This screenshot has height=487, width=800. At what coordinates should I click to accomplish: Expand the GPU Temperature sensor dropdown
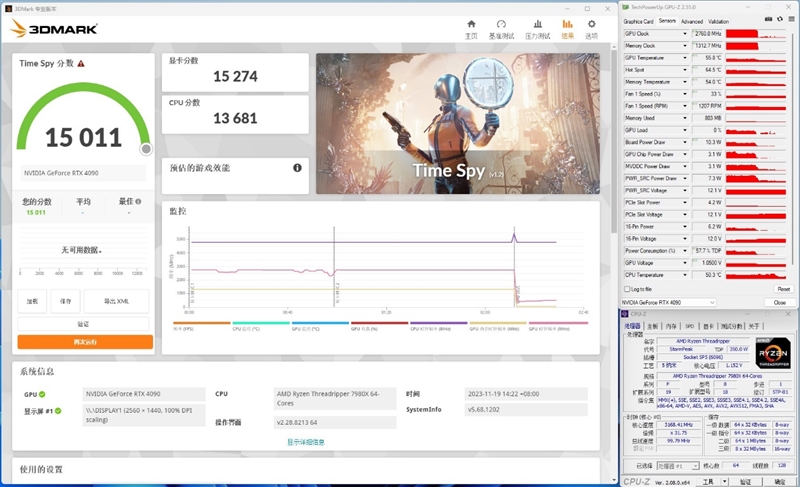point(685,58)
